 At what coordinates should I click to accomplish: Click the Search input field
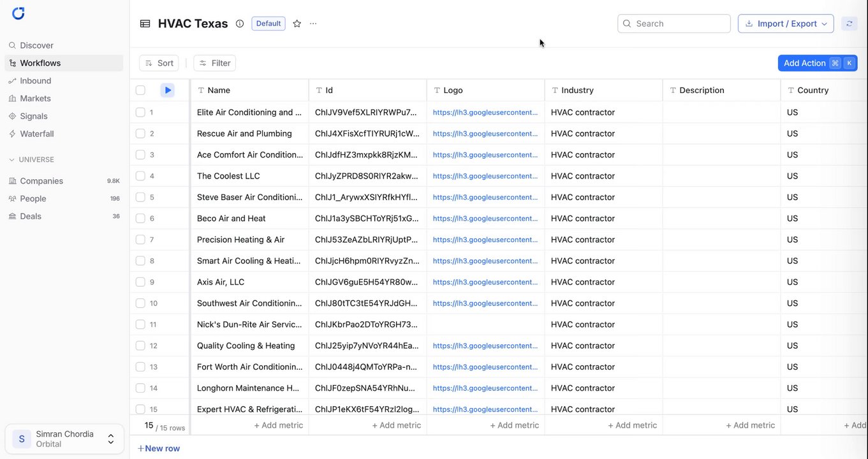680,24
